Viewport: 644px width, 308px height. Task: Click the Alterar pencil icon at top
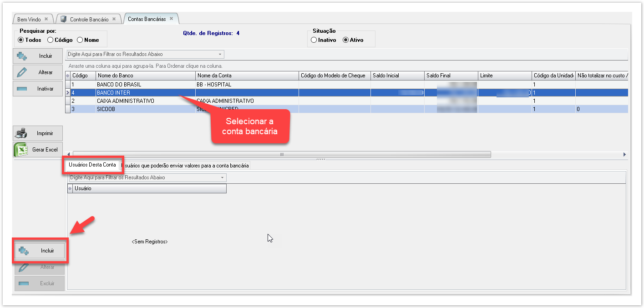21,72
